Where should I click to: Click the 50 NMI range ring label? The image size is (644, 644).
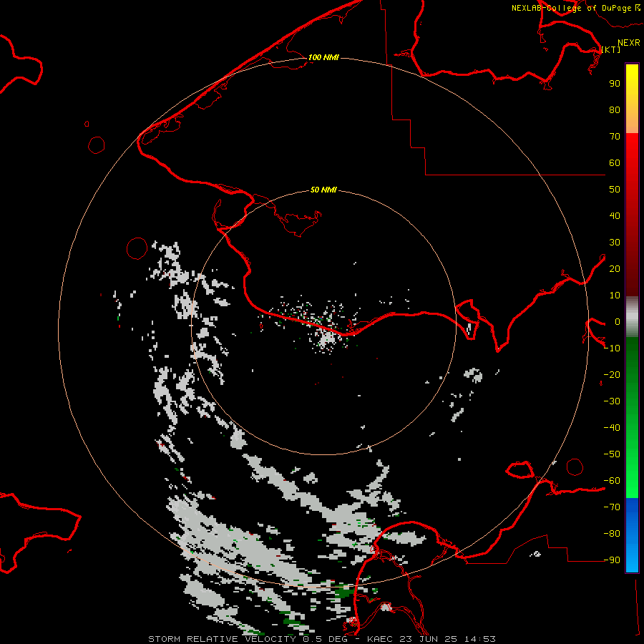(323, 190)
